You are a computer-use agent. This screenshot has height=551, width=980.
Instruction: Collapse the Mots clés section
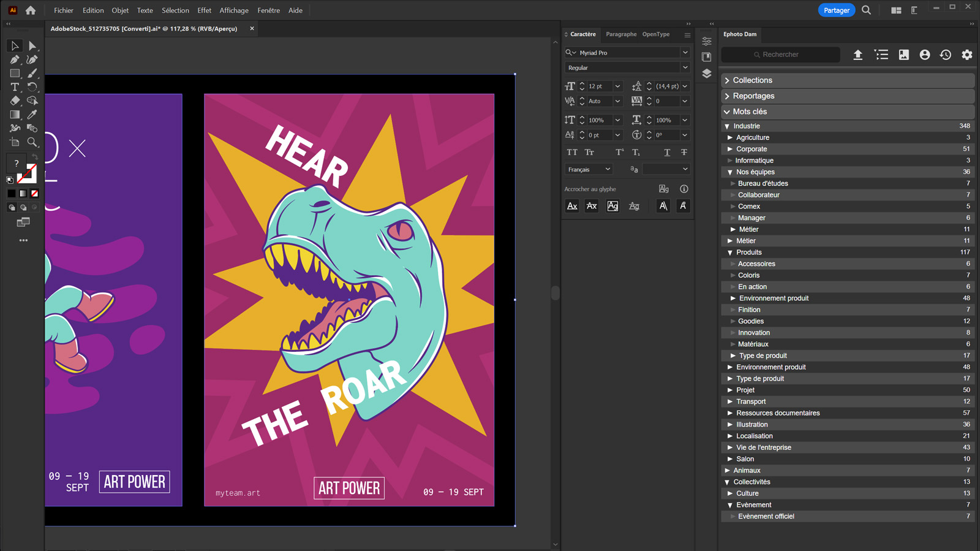coord(848,112)
